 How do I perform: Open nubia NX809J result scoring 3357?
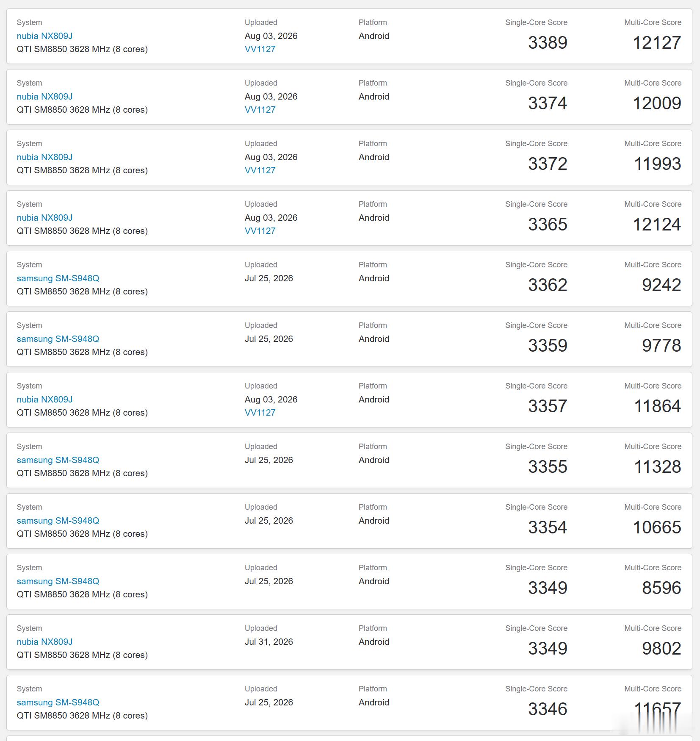click(x=44, y=400)
